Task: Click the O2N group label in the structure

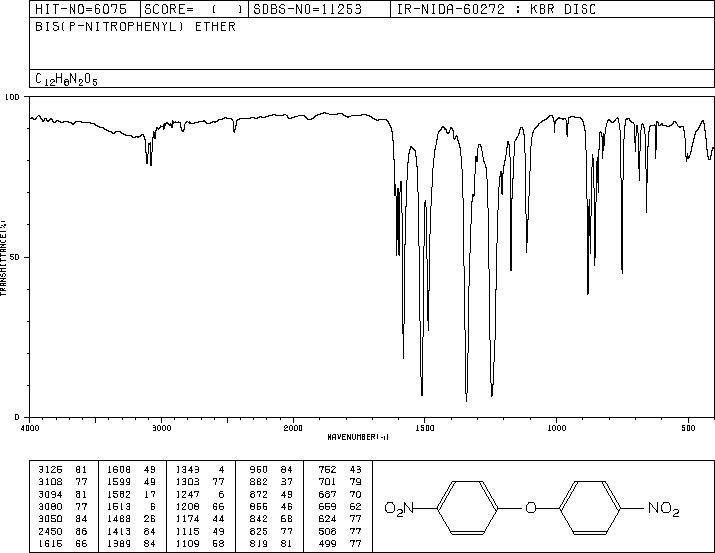Action: [x=399, y=508]
